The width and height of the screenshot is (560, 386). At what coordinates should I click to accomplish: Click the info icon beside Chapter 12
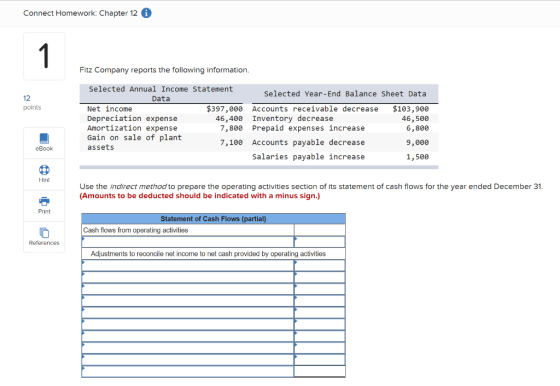(x=146, y=13)
